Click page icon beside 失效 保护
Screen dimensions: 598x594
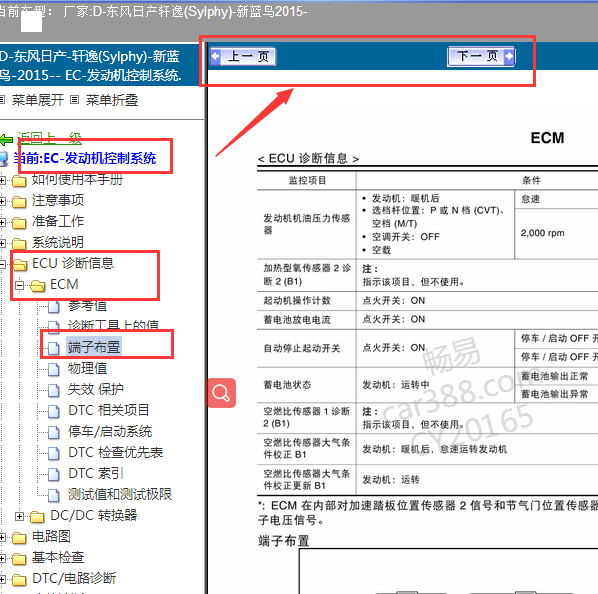point(54,390)
